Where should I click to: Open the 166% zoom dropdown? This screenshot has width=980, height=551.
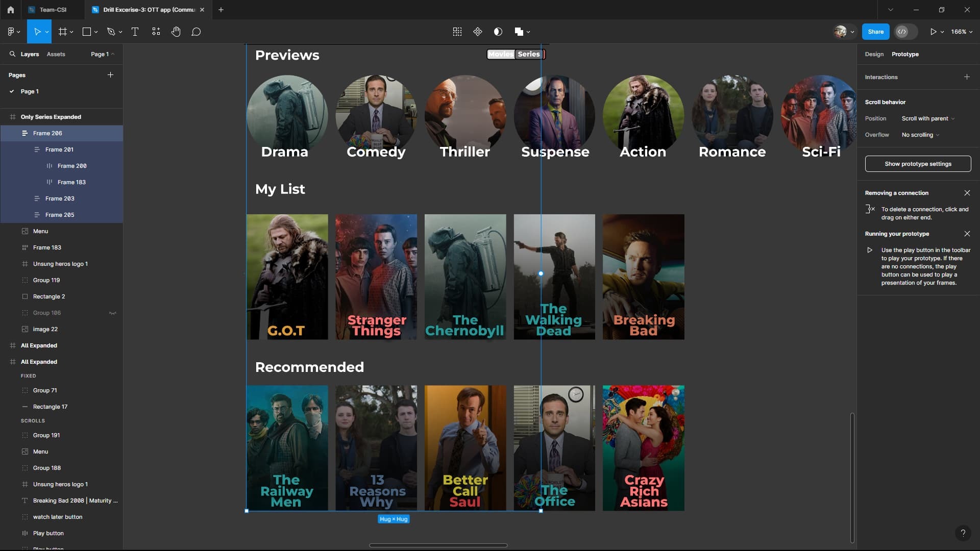click(x=962, y=32)
